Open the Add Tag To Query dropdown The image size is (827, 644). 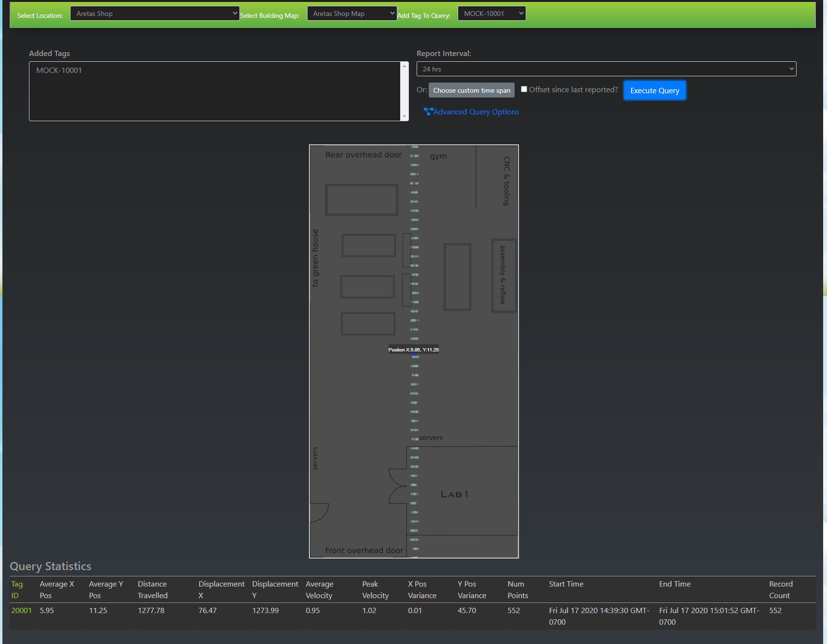click(x=491, y=14)
